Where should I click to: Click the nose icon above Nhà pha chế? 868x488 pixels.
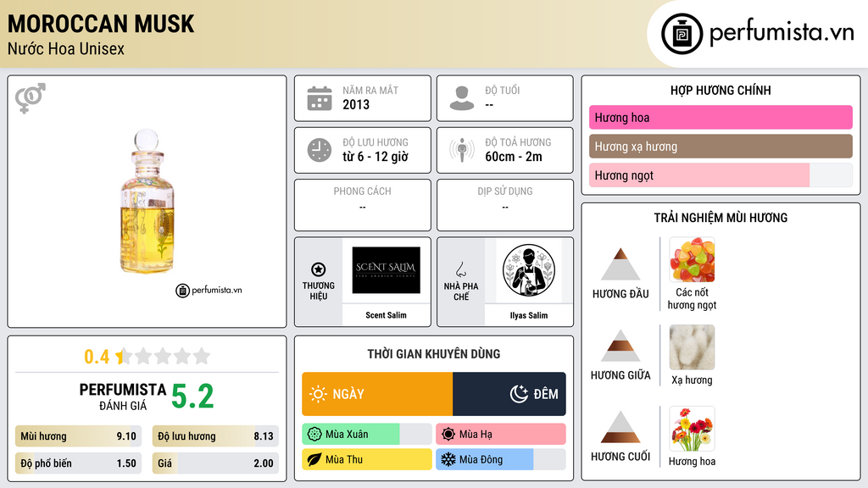[460, 269]
